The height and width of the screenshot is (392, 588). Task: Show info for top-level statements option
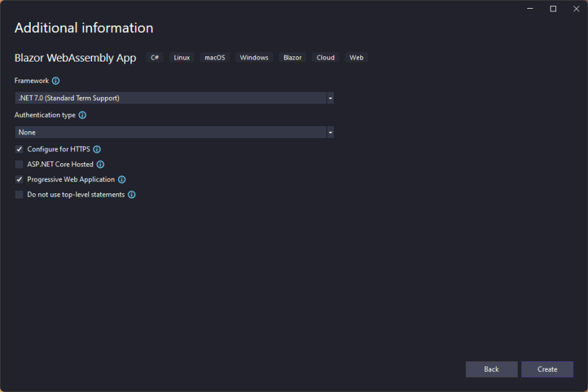click(132, 195)
